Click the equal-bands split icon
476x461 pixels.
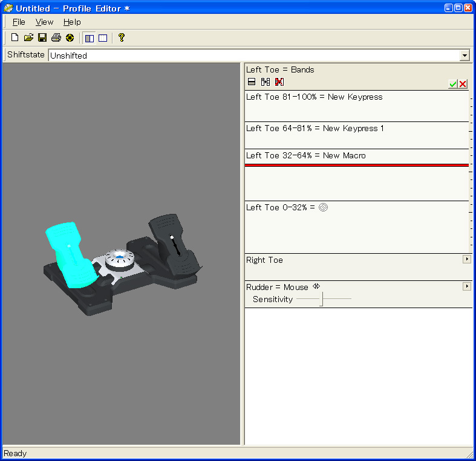[252, 82]
